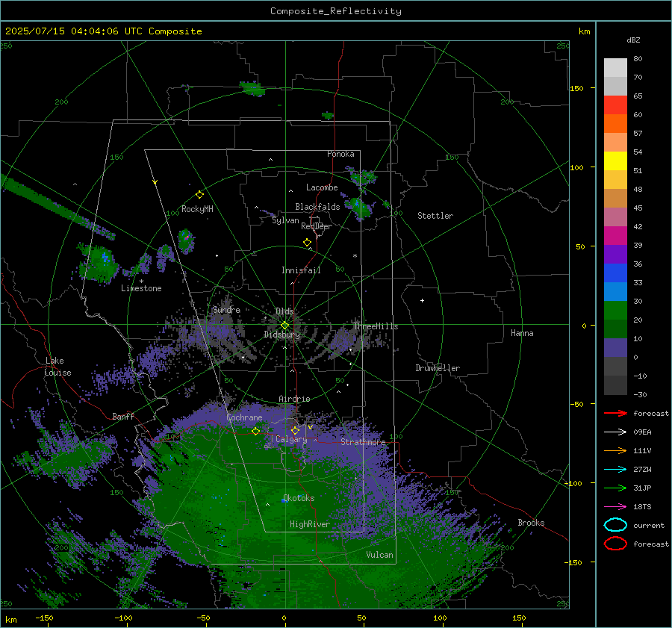Click the yellow diamond marker above Calgary label
Image resolution: width=672 pixels, height=628 pixels.
[x=295, y=430]
